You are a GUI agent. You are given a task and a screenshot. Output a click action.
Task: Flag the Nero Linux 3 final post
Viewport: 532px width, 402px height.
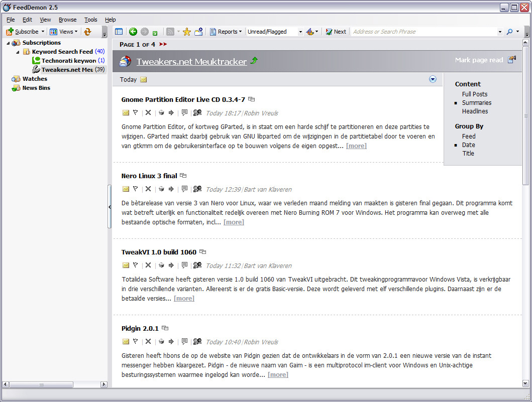click(x=135, y=189)
